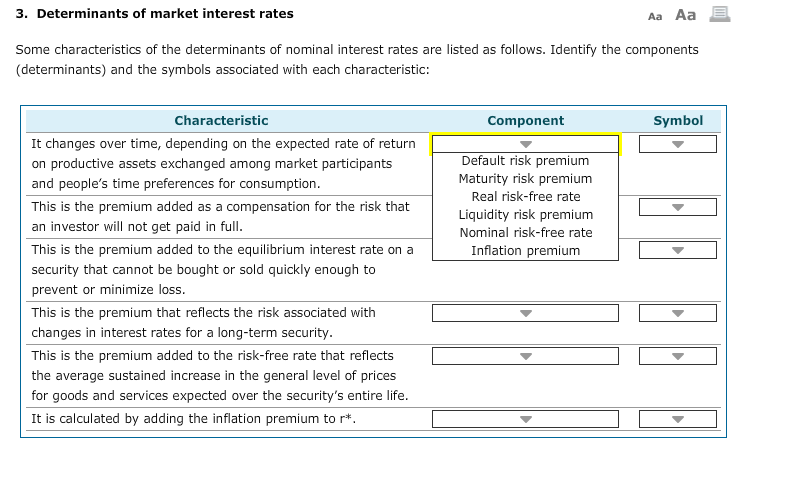
Task: Open Symbol dropdown for general price level row
Action: [x=678, y=356]
